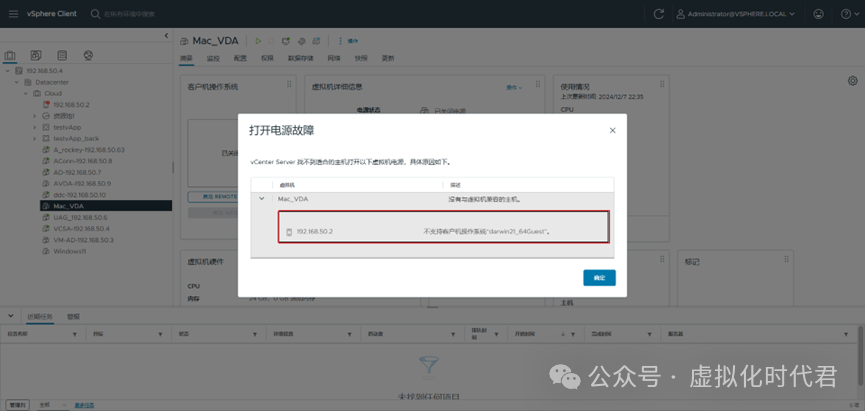Select the AConn-192.168.50.8 VM

pyautogui.click(x=83, y=161)
